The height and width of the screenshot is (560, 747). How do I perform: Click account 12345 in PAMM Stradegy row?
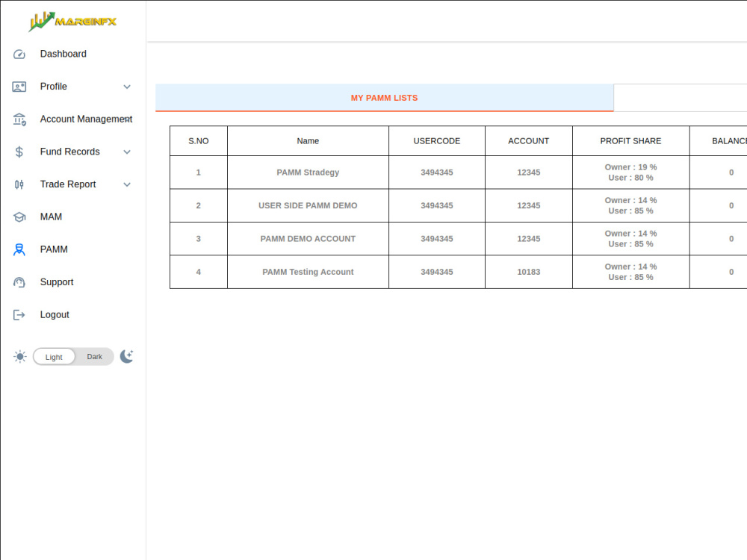pos(529,172)
